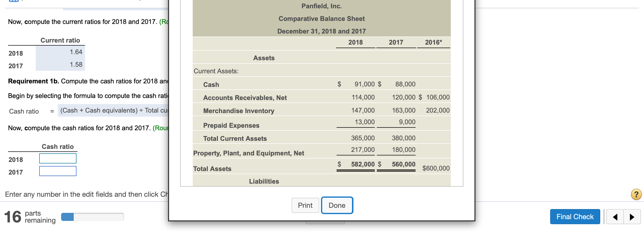Click the 2018 cash ratio input field
This screenshot has width=644, height=234.
pos(58,158)
